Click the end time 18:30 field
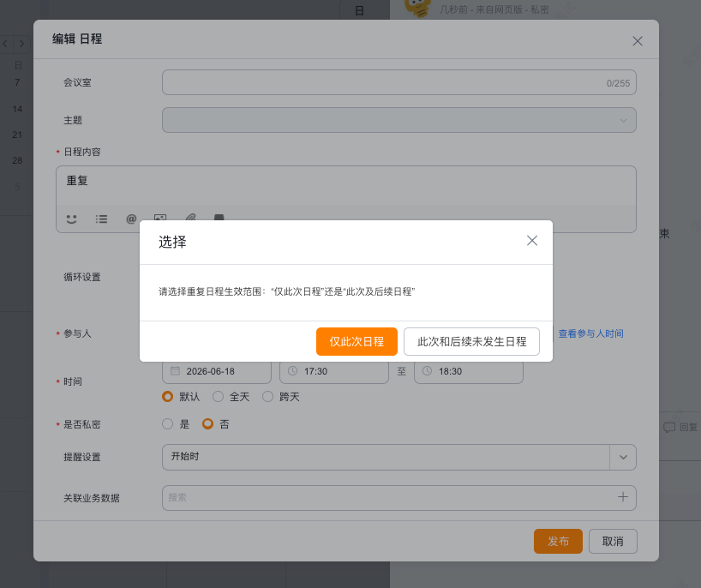The width and height of the screenshot is (701, 588). point(469,371)
